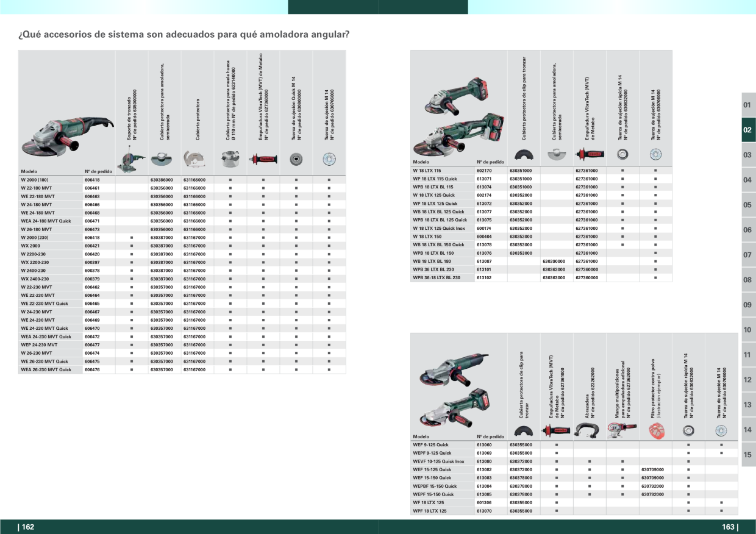756x534 pixels.
Task: Click the quick clamping nut image in WEF table
Action: (688, 431)
